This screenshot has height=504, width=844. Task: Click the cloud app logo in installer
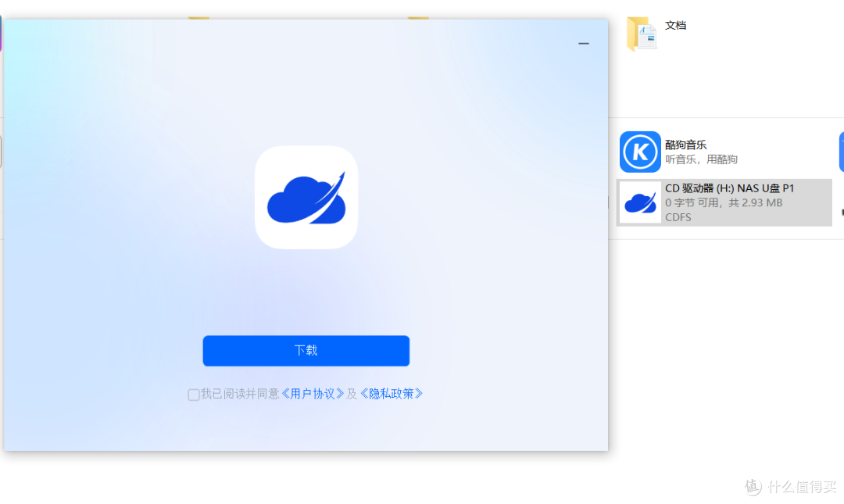tap(306, 197)
